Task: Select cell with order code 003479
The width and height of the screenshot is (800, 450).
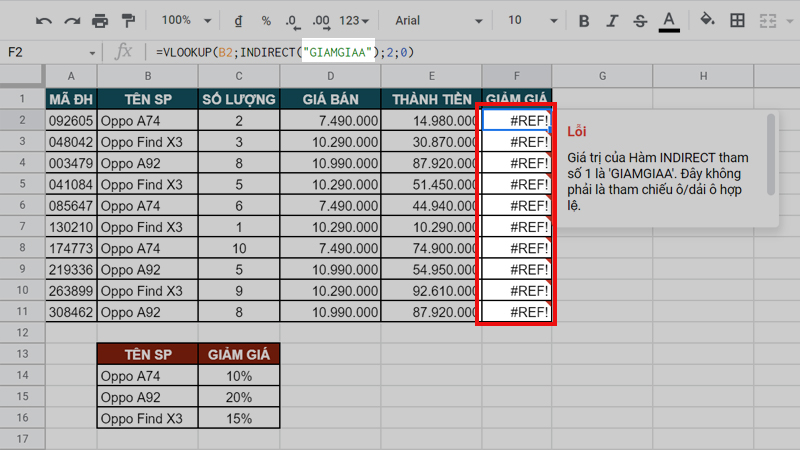Action: point(71,163)
